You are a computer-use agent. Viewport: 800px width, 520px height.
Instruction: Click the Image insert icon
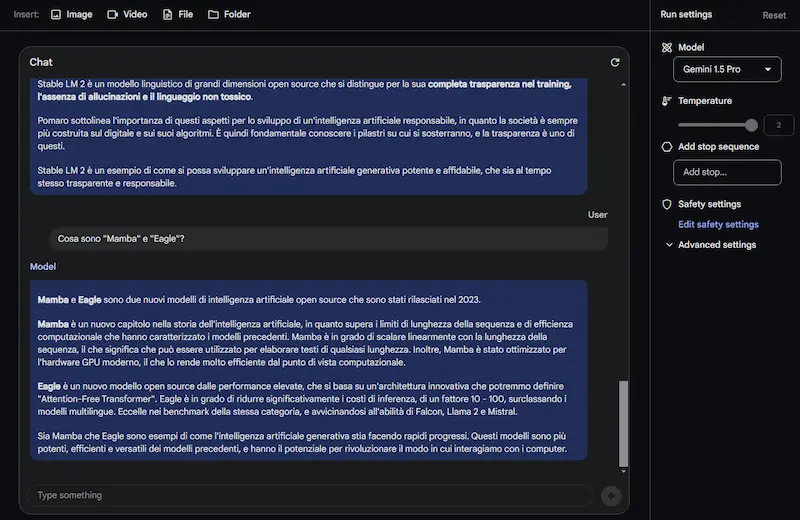pos(56,14)
